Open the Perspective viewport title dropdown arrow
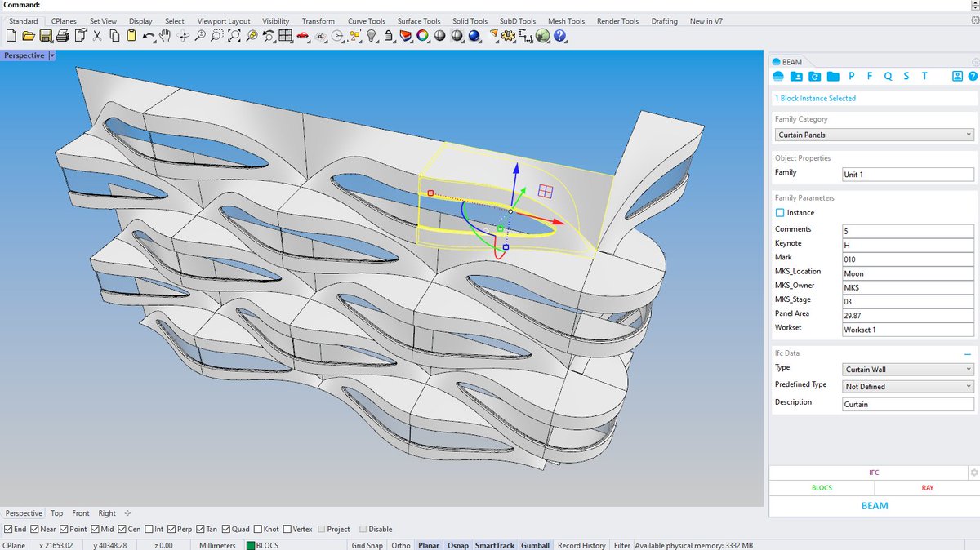 (x=52, y=55)
